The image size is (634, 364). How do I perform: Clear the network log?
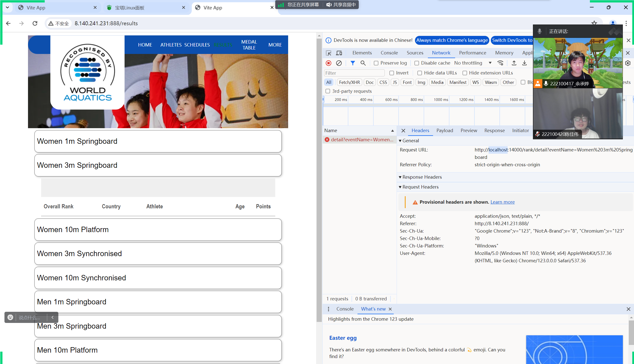pos(339,63)
